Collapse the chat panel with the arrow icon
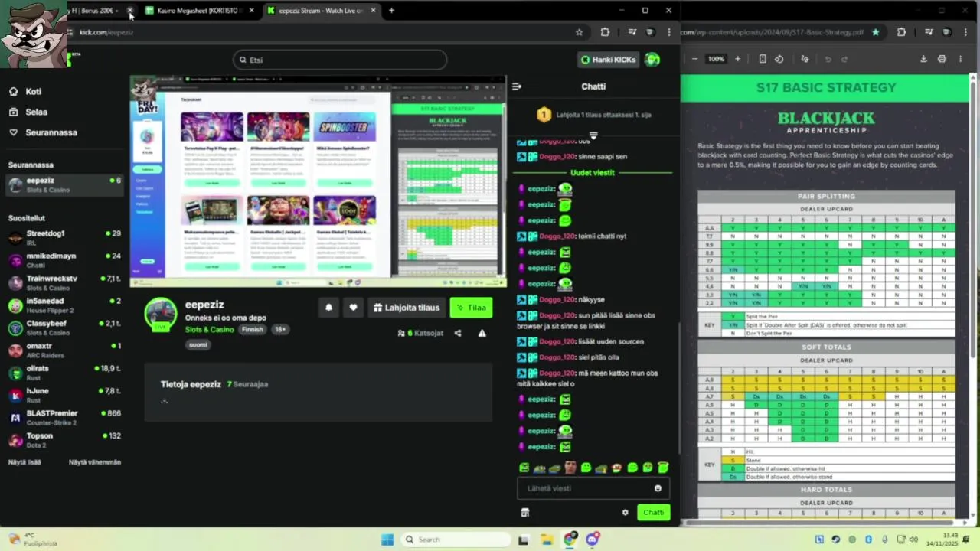 click(x=517, y=86)
